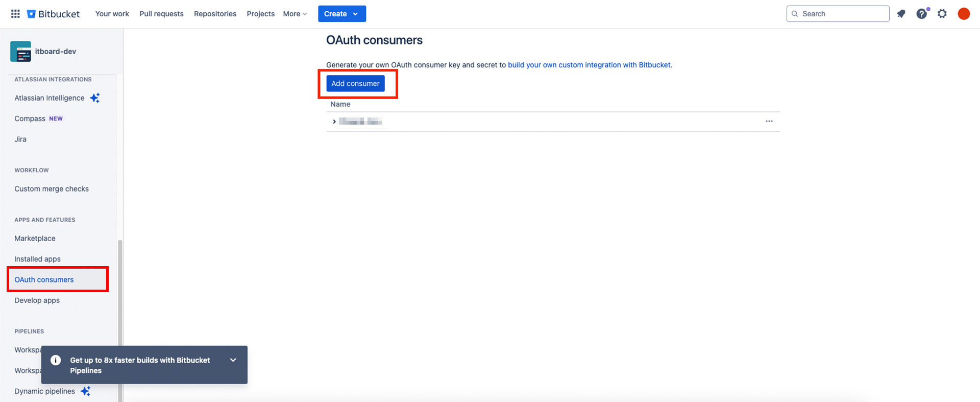Click the Add consumer button
The width and height of the screenshot is (980, 402).
point(355,83)
